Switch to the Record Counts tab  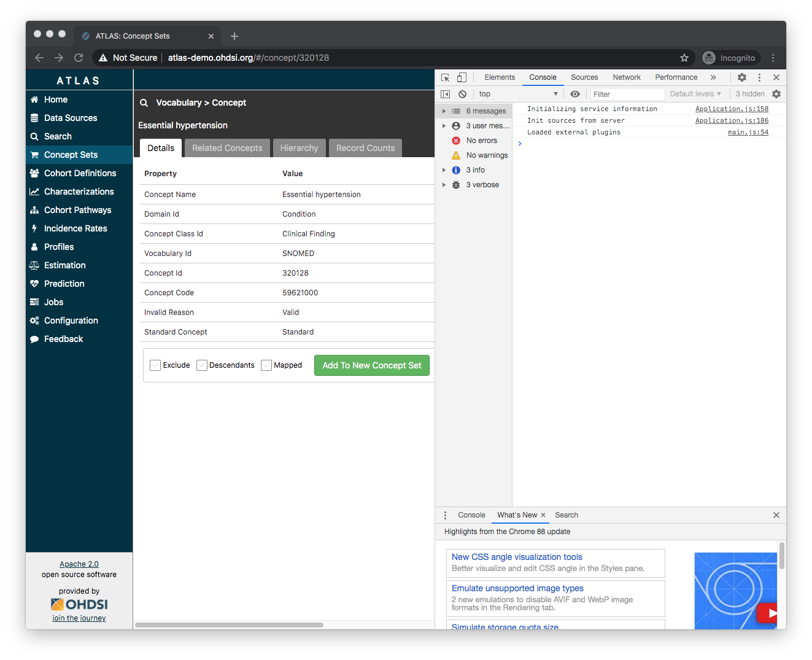click(x=366, y=148)
